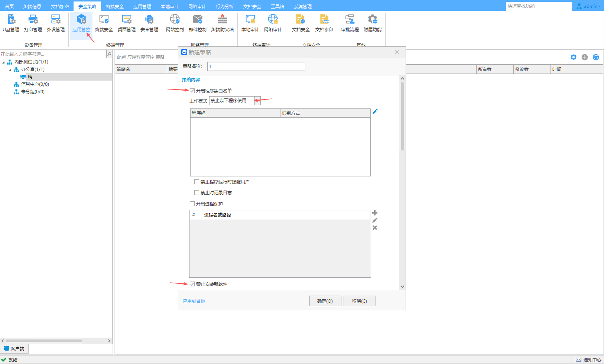Screen dimensions: 604x364
Task: Click the 终端防火墙 icon
Action: 222,23
